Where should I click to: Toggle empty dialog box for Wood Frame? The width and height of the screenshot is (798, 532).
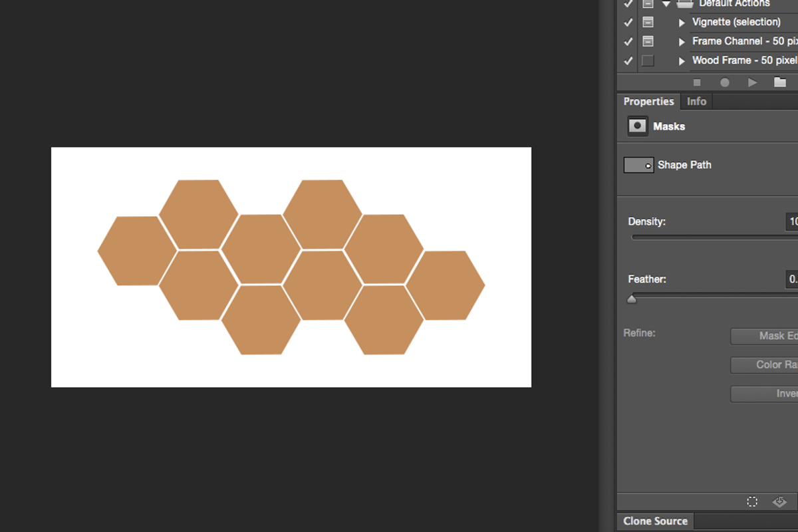coord(648,61)
